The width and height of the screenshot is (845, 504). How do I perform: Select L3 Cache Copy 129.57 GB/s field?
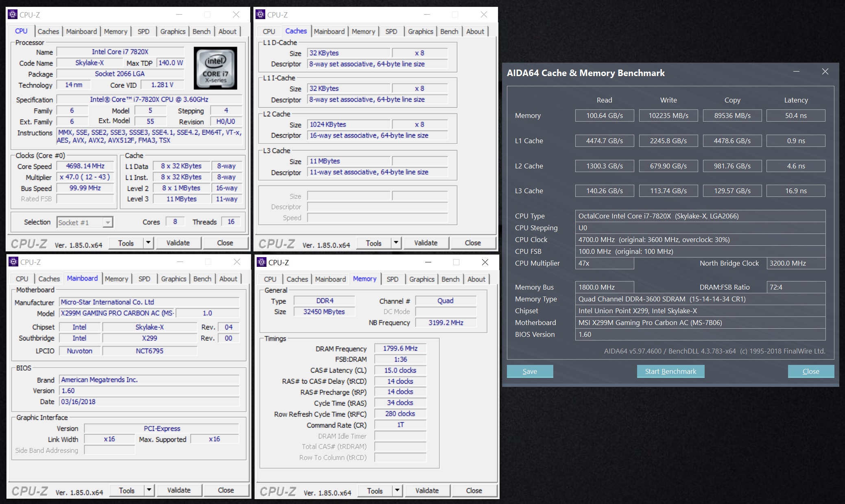click(x=732, y=191)
